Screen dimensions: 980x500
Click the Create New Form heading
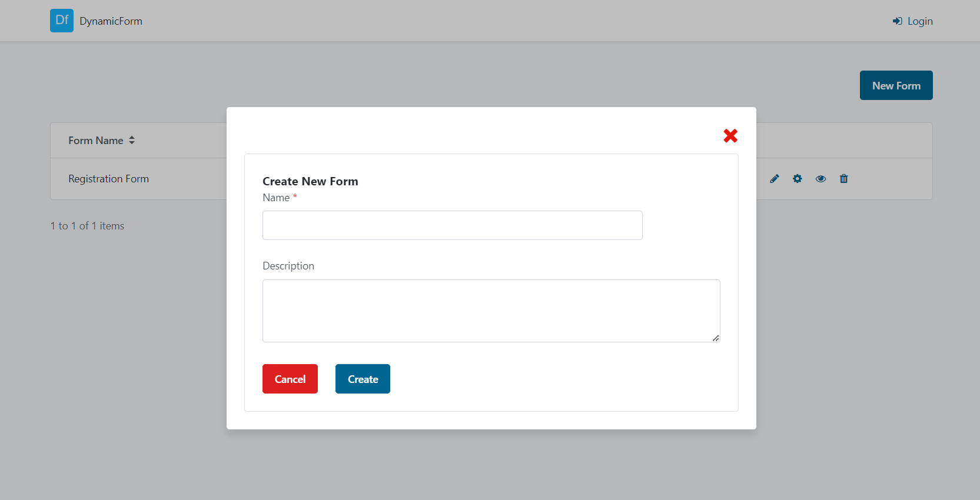coord(310,181)
